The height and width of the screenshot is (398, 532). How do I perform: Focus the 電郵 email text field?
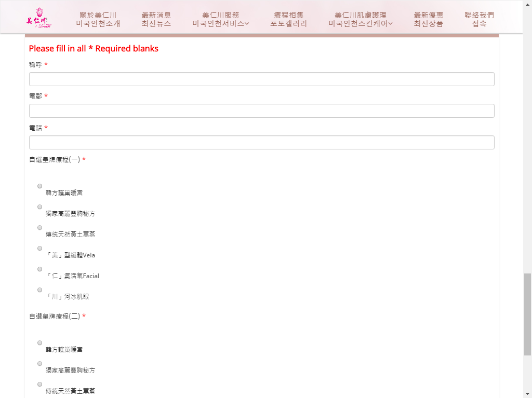click(261, 111)
